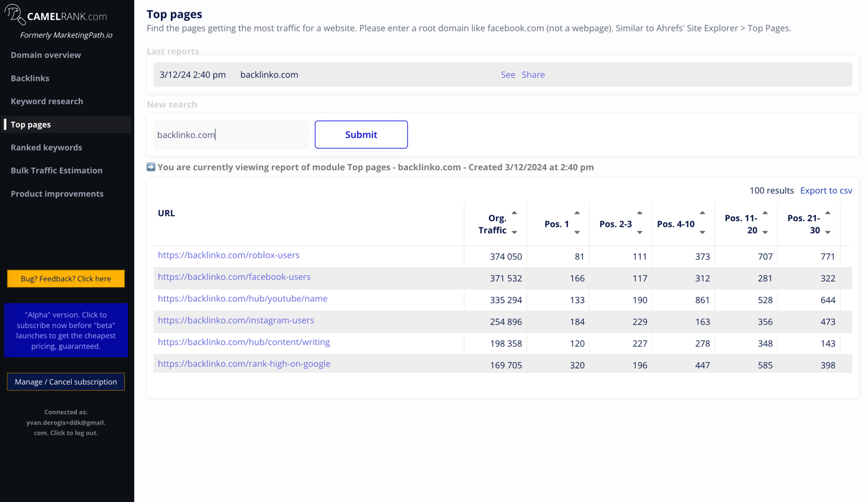This screenshot has height=502, width=868.
Task: Click Pos. 21-30 value 771
Action: [x=828, y=257]
